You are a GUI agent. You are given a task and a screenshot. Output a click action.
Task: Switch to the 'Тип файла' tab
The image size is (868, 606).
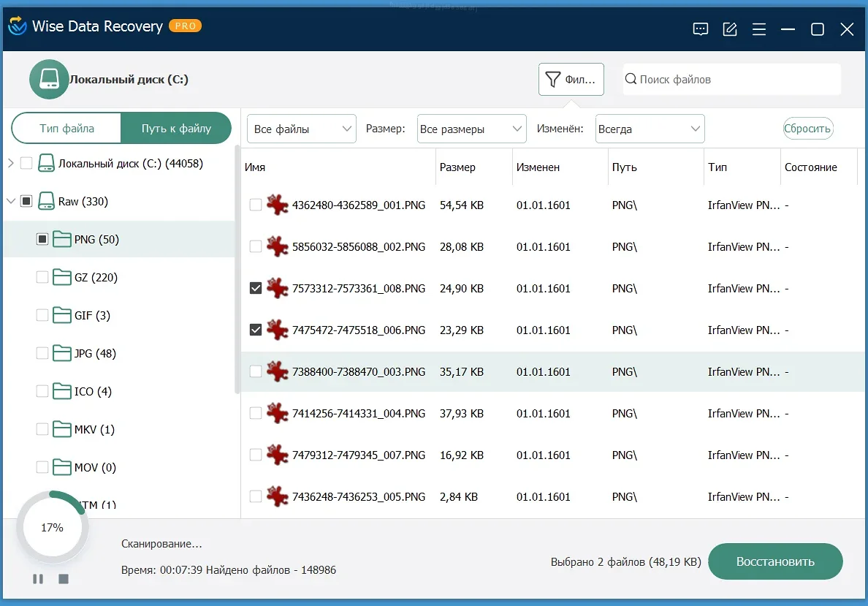pos(66,129)
